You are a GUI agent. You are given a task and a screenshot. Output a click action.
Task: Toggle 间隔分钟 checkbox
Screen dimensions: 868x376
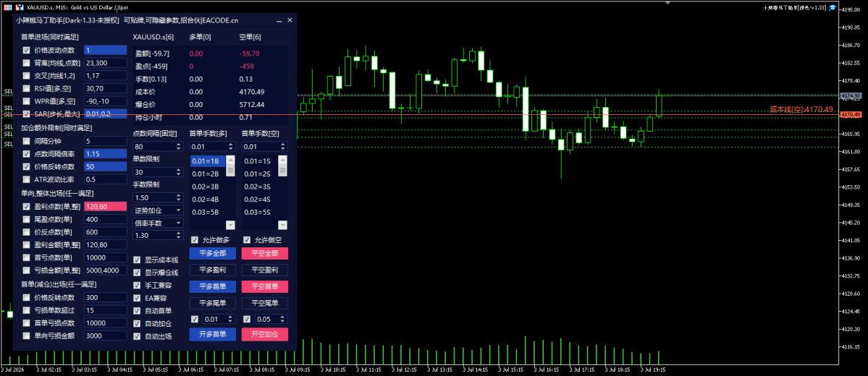pos(26,141)
